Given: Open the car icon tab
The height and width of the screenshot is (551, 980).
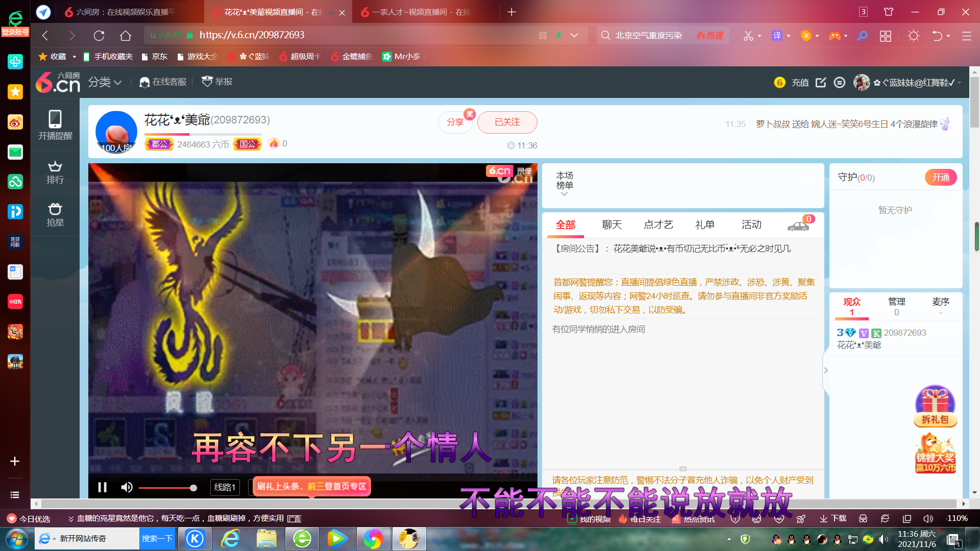Looking at the screenshot, I should point(798,226).
